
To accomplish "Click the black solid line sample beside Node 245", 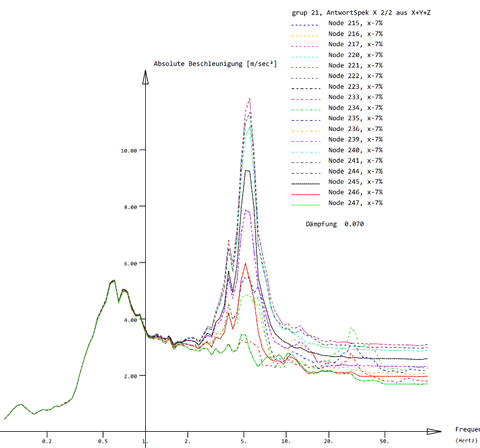I will [x=305, y=184].
